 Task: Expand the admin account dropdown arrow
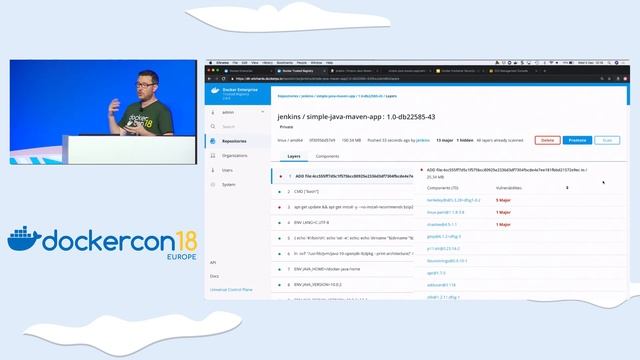[x=262, y=112]
